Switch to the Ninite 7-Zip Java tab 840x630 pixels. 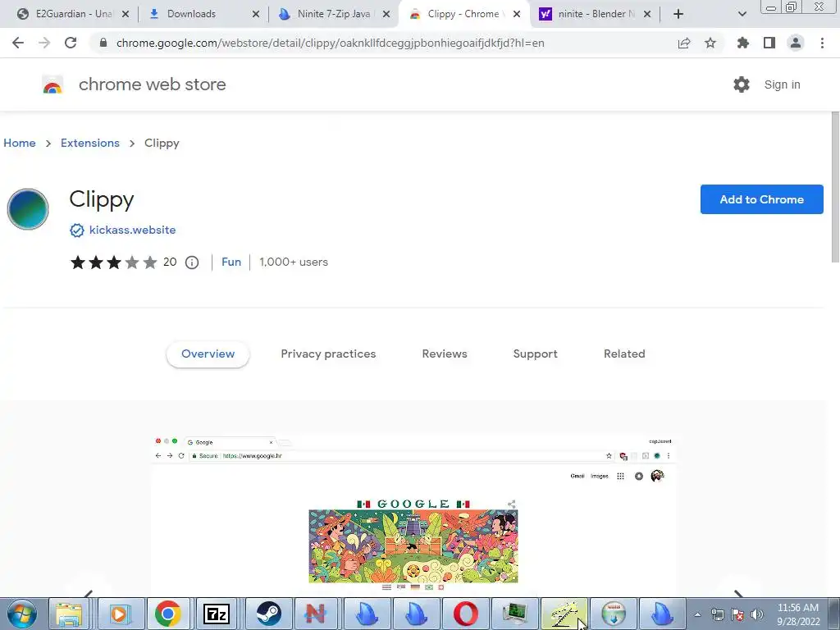(x=335, y=14)
